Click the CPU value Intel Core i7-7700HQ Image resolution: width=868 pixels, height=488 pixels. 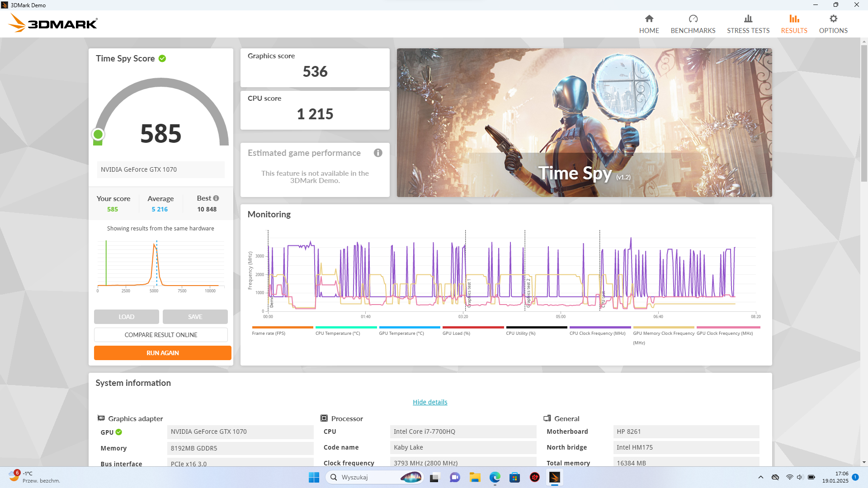[x=463, y=432]
